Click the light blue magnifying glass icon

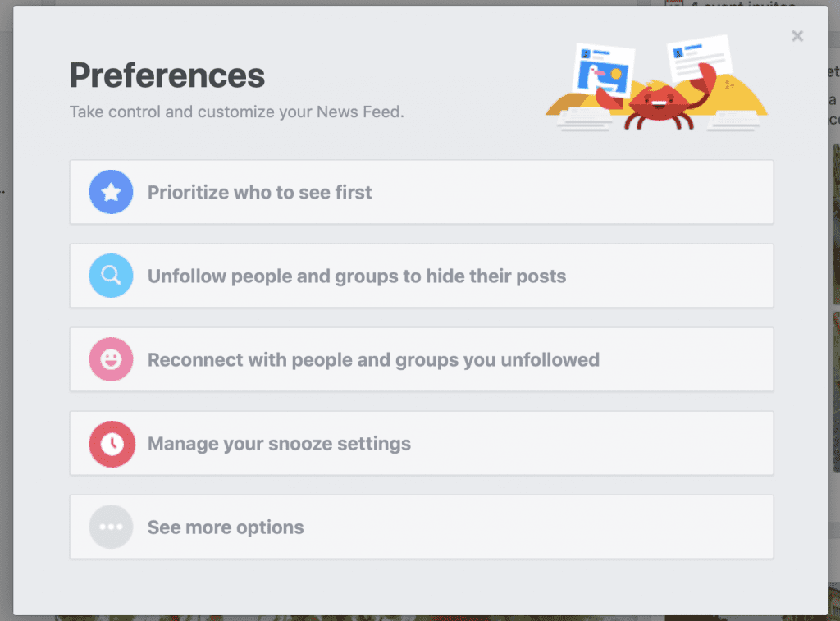coord(111,276)
